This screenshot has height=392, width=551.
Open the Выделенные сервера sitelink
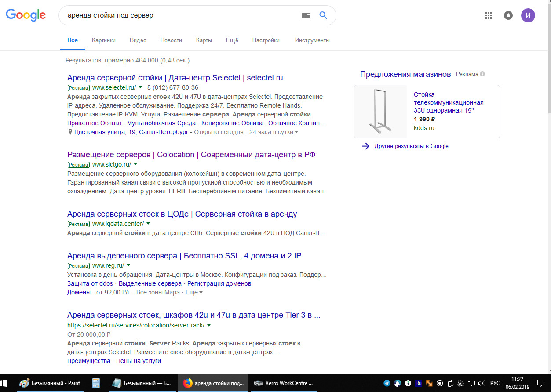[150, 283]
